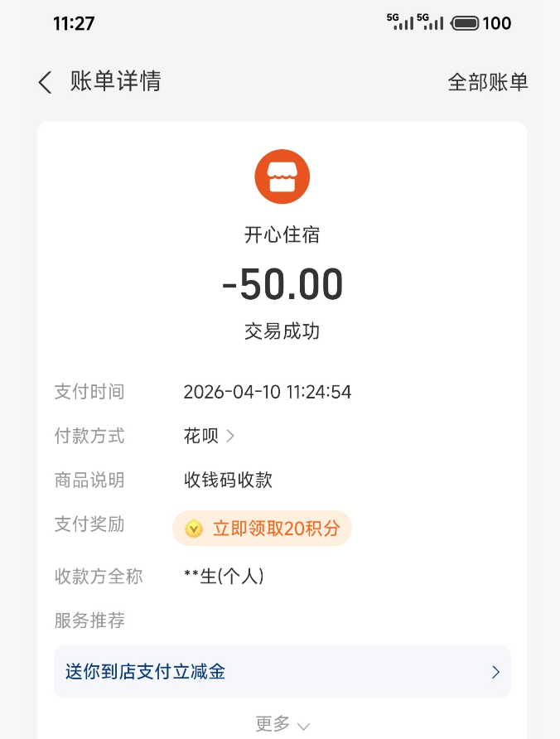Expand the 花呗 payment method chevron
Image resolution: width=560 pixels, height=739 pixels.
tap(230, 436)
